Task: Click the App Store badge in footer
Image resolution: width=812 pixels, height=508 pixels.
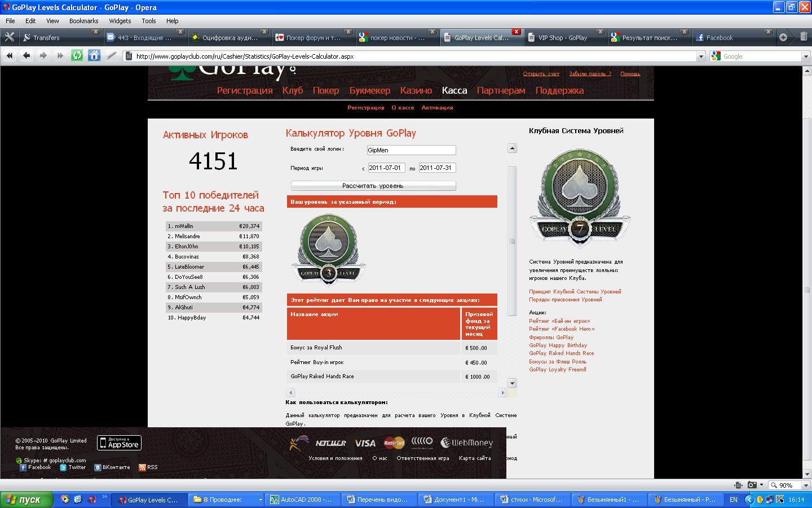Action: (119, 443)
